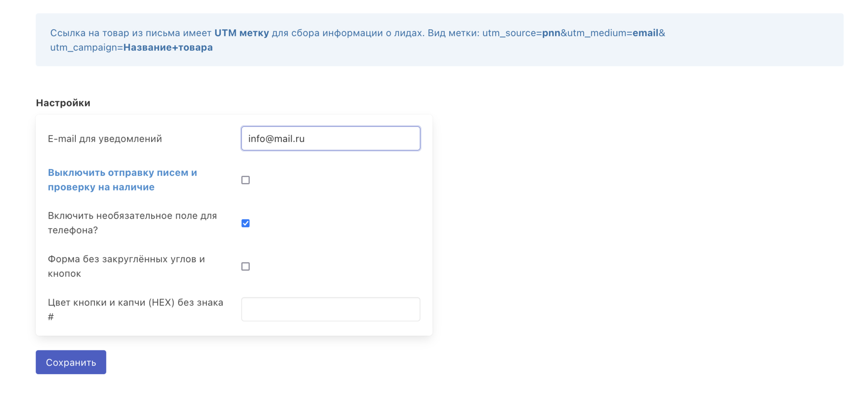Click the info@mail.ru text in field
The width and height of the screenshot is (868, 405).
pos(276,139)
